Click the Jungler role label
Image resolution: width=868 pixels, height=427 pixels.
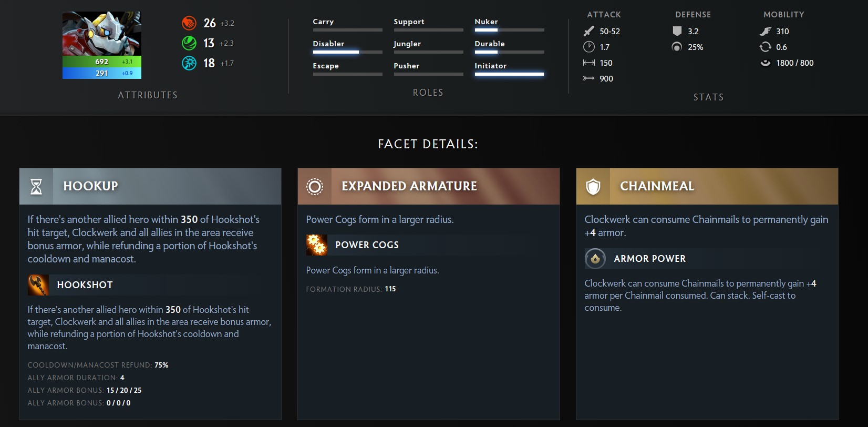[408, 44]
